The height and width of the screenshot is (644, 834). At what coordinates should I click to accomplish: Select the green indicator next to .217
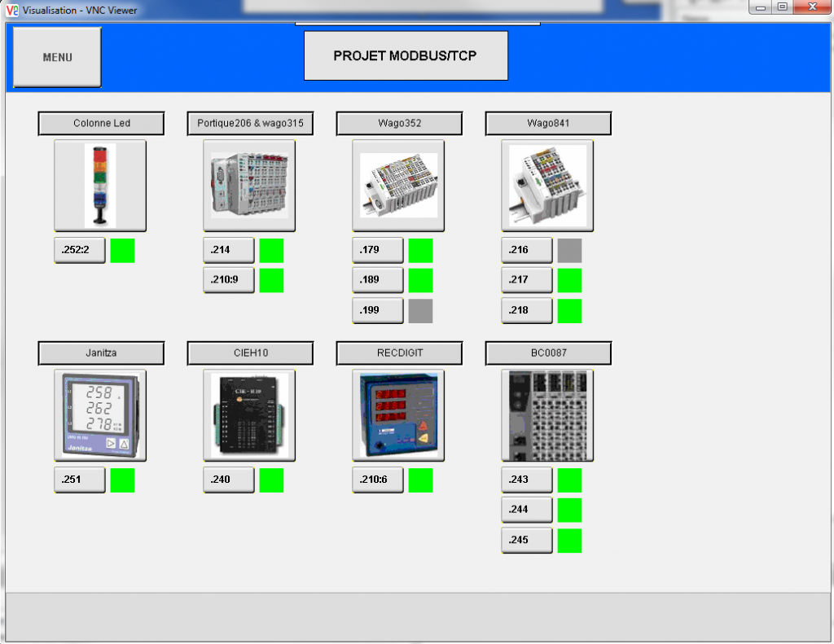tap(569, 280)
